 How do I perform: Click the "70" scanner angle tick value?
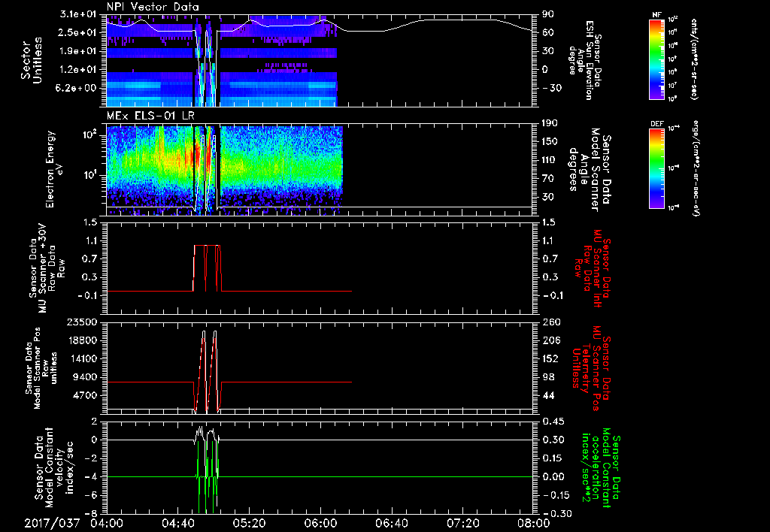click(x=548, y=179)
